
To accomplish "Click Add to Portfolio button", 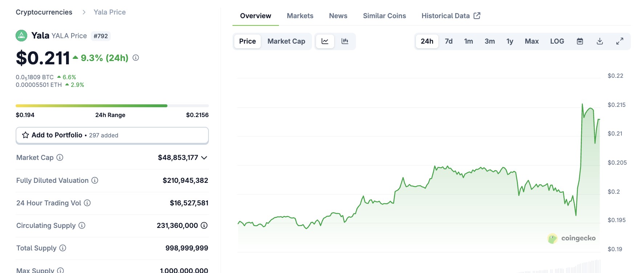I will [x=112, y=135].
